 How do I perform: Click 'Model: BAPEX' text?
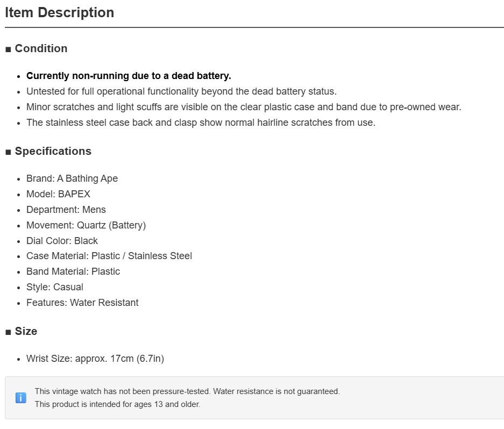[x=58, y=194]
